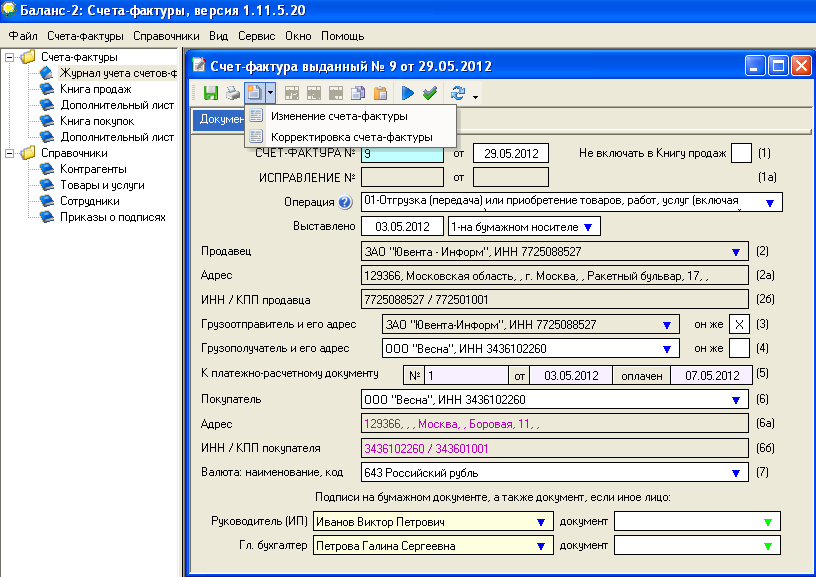The height and width of the screenshot is (577, 816).
Task: Click the blue play arrow toolbar icon
Action: click(407, 93)
